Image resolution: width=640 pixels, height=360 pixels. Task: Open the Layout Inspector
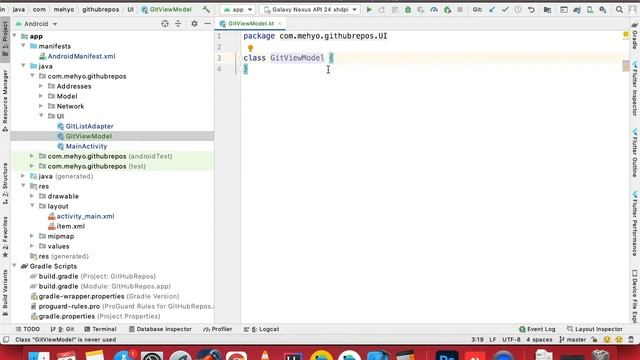[595, 329]
